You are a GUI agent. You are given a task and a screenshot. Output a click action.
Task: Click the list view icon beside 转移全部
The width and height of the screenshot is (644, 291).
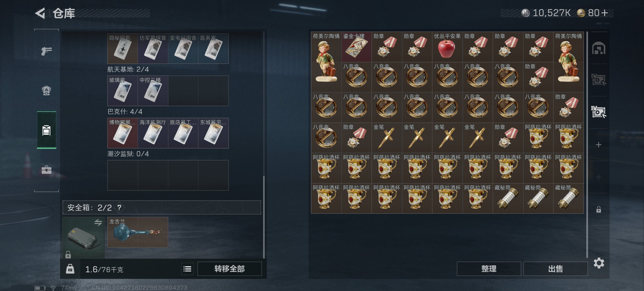point(187,269)
